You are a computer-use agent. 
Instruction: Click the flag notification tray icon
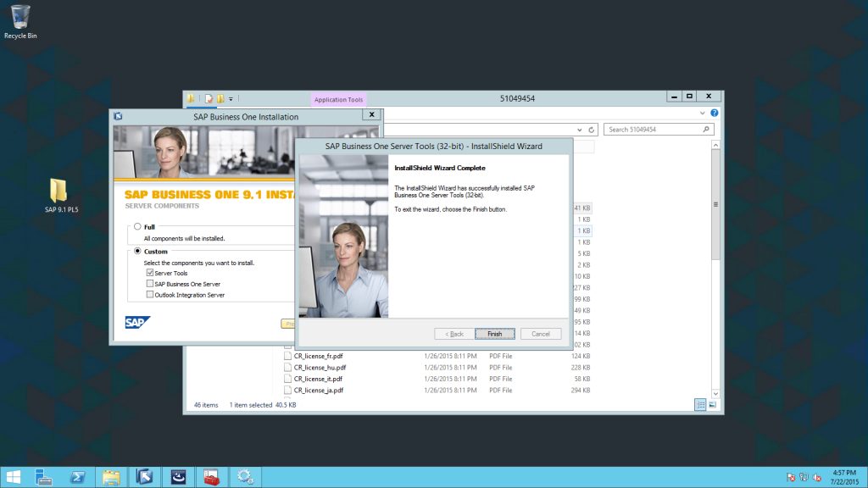pyautogui.click(x=791, y=478)
